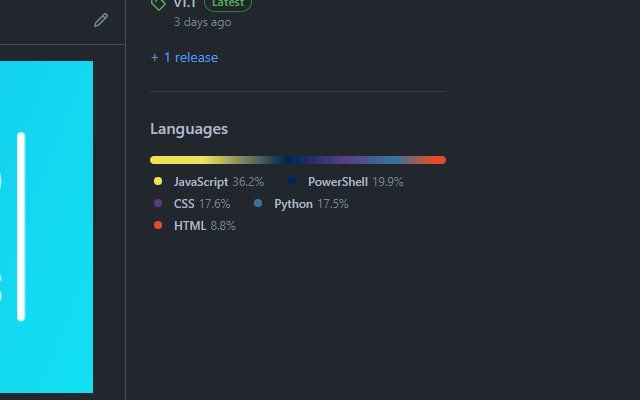The width and height of the screenshot is (640, 400).
Task: Click red HTML segment of language bar
Action: pos(433,160)
